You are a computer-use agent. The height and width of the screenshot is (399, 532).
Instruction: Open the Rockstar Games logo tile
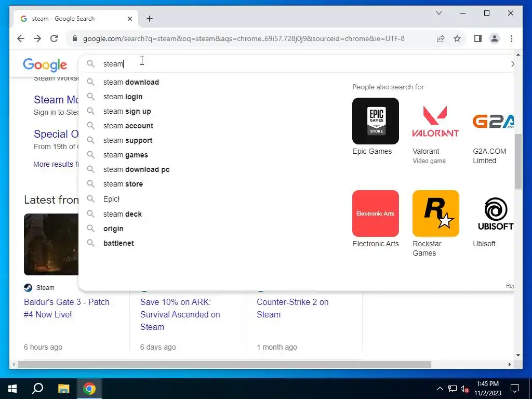coord(436,214)
